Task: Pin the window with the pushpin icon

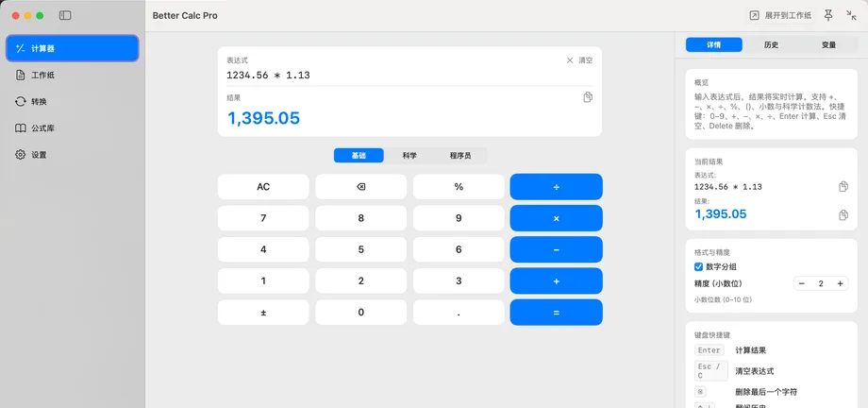Action: coord(828,15)
